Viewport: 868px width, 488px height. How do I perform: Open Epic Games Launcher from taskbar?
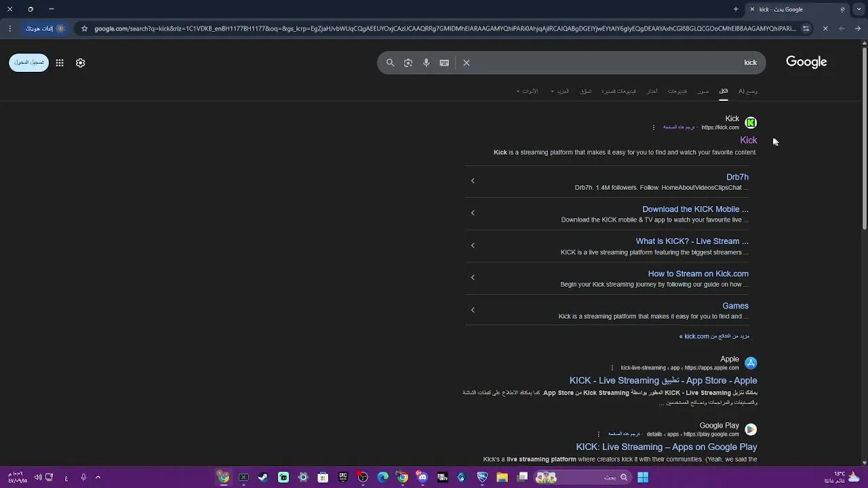(343, 477)
